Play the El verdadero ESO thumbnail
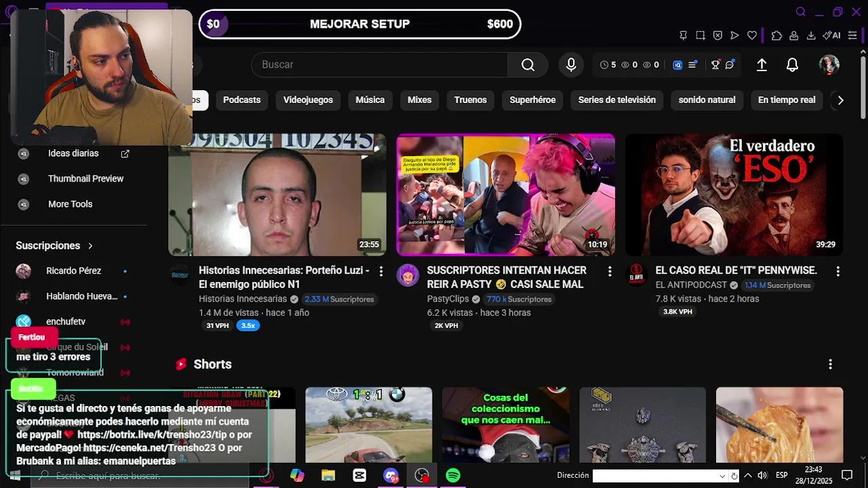This screenshot has height=488, width=868. click(x=734, y=195)
